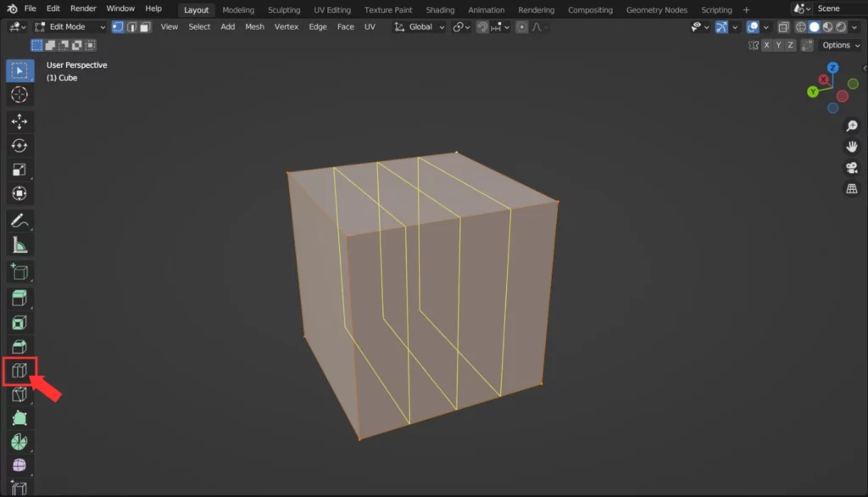
Task: Click the invert selection mode icon
Action: (x=77, y=46)
